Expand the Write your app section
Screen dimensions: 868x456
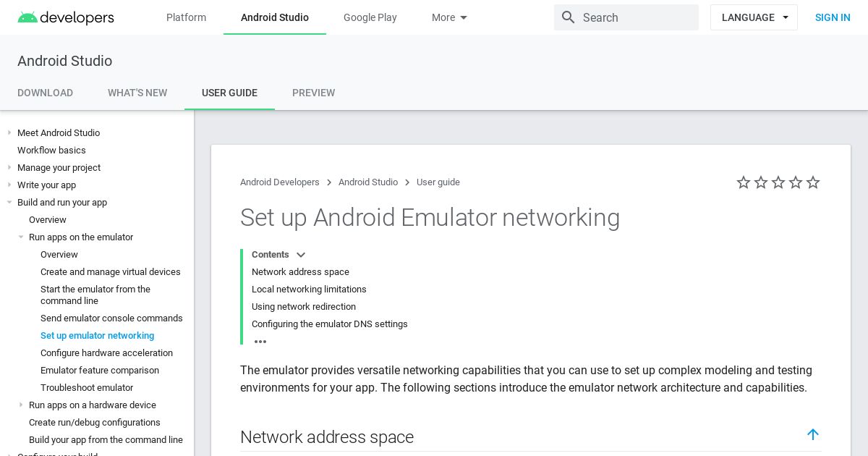tap(9, 185)
